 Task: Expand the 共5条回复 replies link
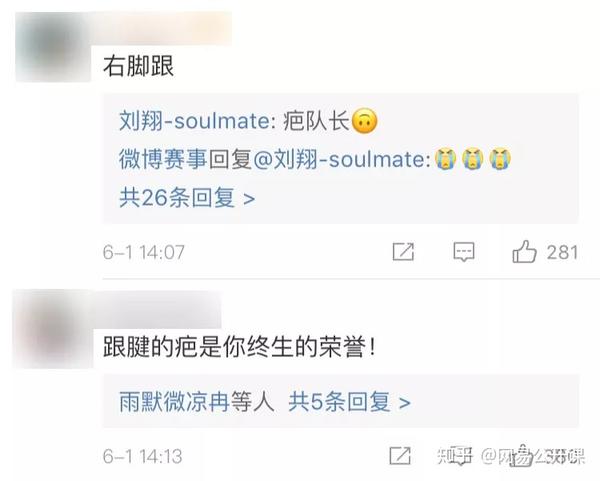pyautogui.click(x=349, y=402)
